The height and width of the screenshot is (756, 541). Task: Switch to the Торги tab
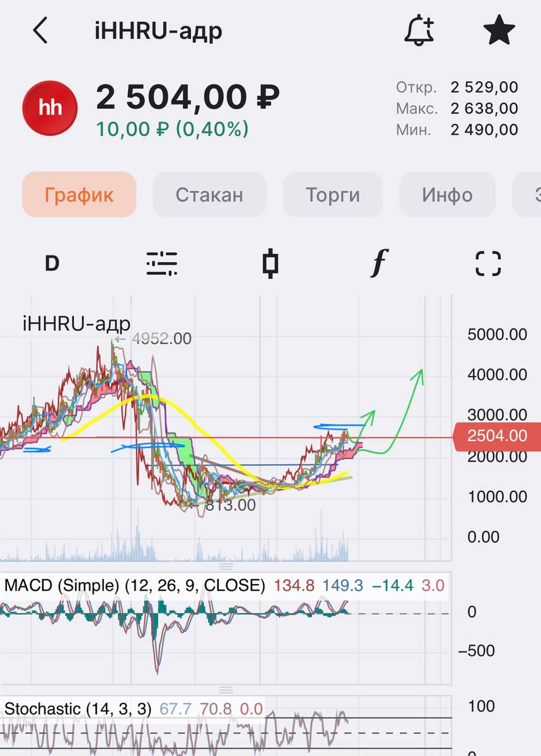point(333,194)
